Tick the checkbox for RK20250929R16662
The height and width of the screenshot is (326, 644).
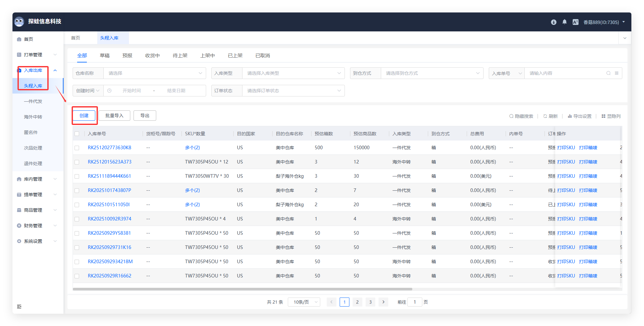[x=77, y=276]
